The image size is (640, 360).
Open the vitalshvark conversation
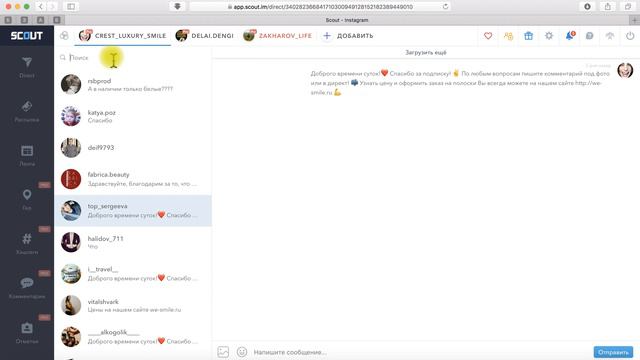point(133,305)
